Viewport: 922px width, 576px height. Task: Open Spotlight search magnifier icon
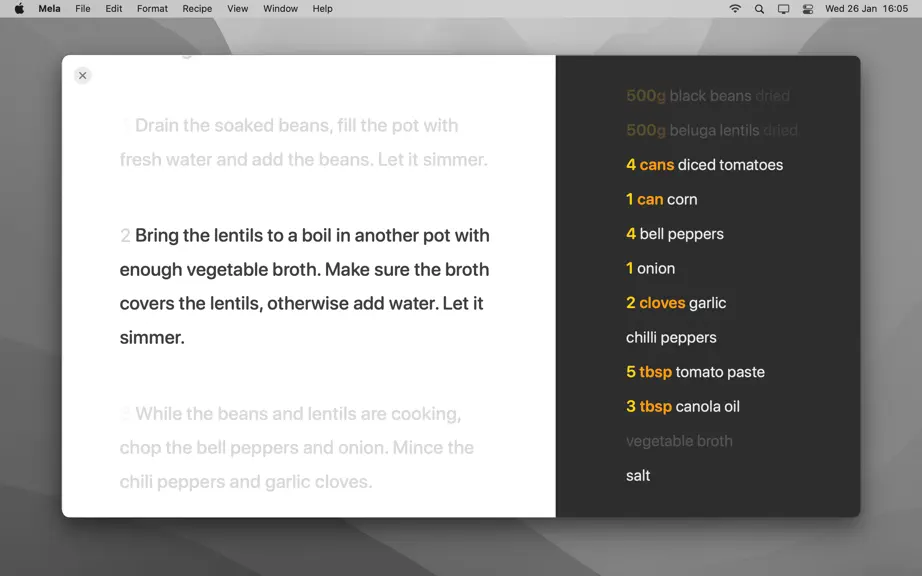759,9
